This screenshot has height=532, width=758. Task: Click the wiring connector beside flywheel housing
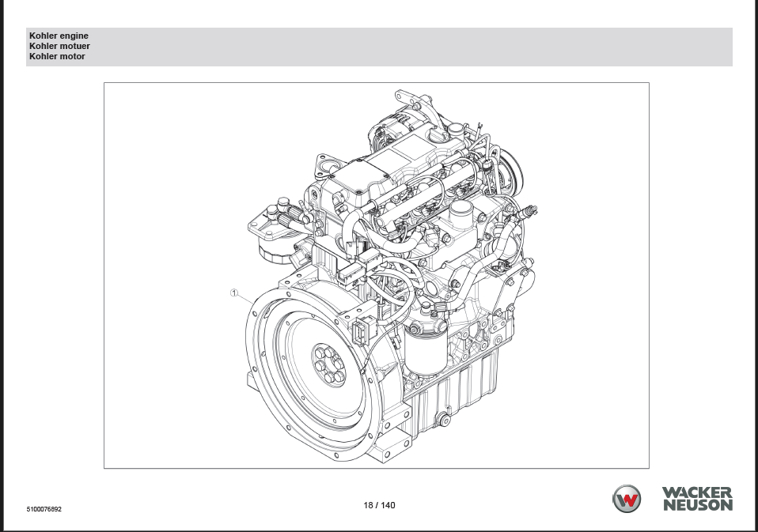click(363, 332)
